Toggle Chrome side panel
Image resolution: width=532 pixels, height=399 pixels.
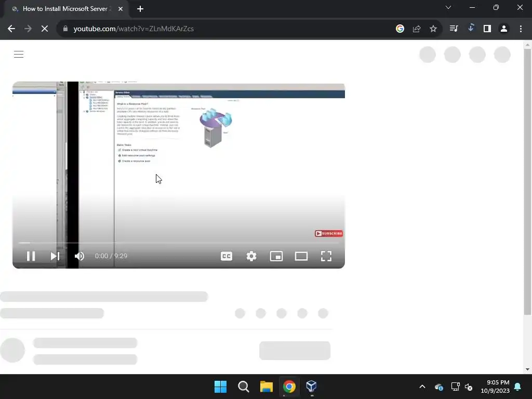pos(487,29)
